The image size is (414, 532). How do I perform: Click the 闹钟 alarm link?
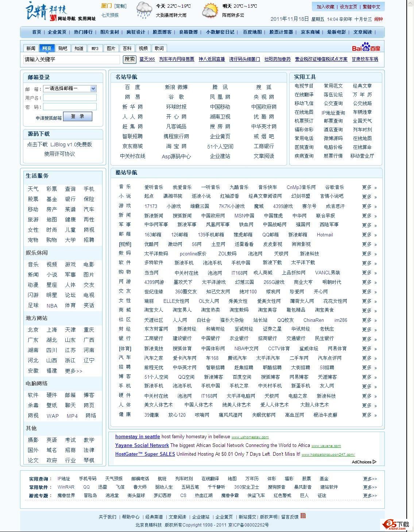(x=378, y=19)
